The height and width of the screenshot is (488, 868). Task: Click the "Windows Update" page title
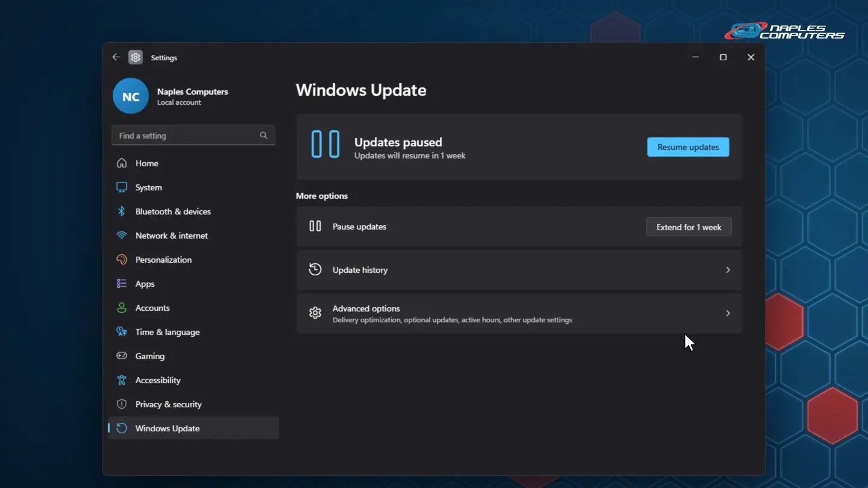coord(361,90)
